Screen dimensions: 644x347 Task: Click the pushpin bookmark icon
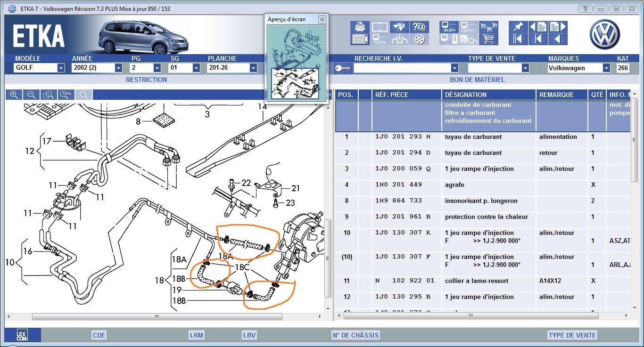tap(518, 27)
